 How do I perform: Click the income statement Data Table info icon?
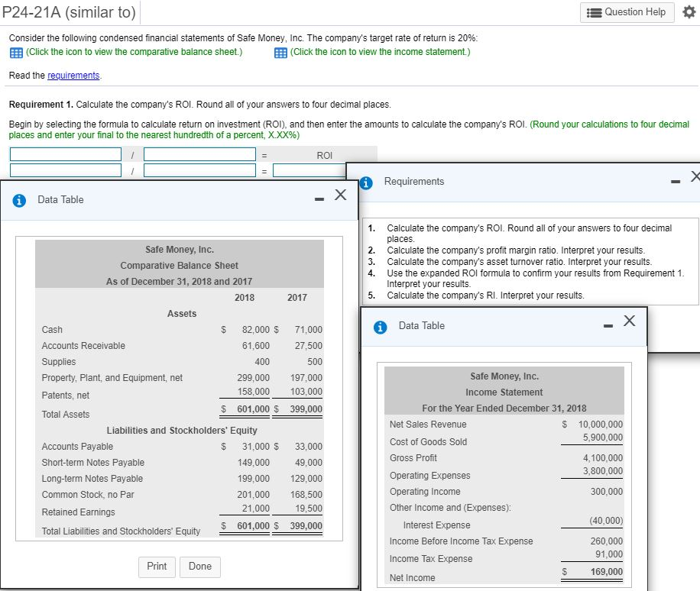click(380, 328)
